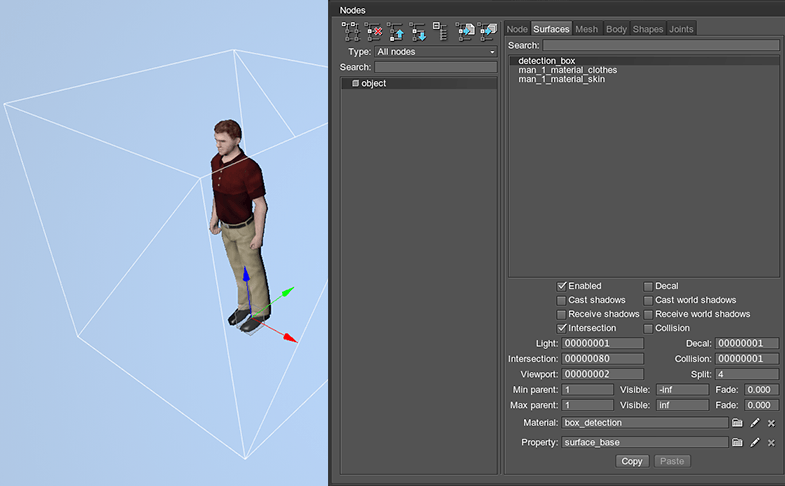Switch to the Mesh tab
This screenshot has width=785, height=486.
(x=586, y=29)
